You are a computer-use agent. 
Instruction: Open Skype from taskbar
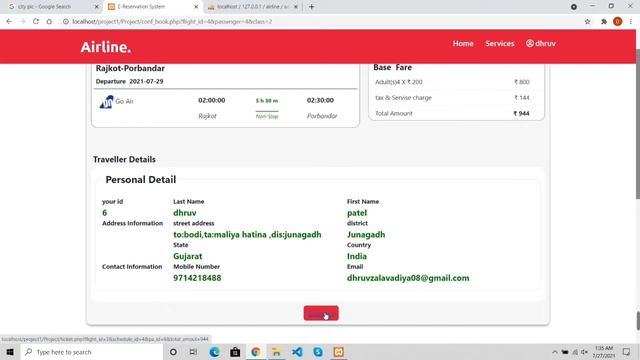318,352
